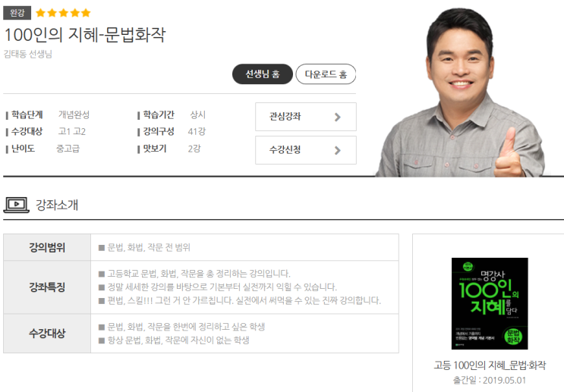The width and height of the screenshot is (564, 392).
Task: Click the 100인의 지혜 book cover thumbnail
Action: point(490,303)
